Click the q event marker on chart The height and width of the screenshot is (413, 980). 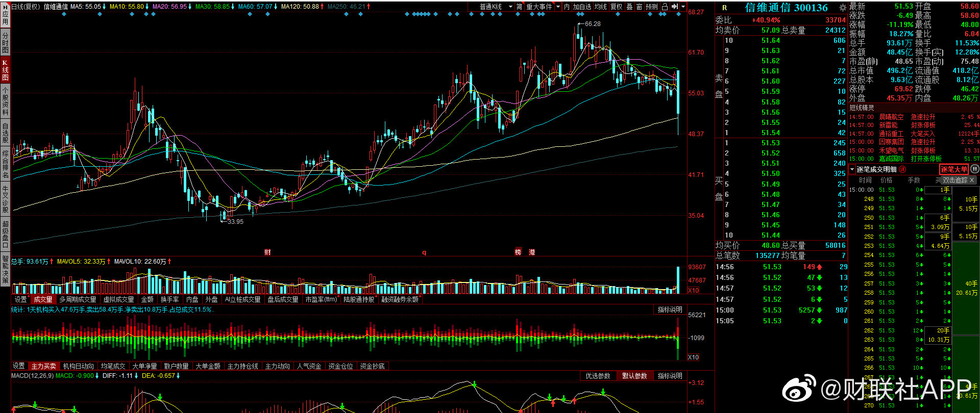[424, 252]
